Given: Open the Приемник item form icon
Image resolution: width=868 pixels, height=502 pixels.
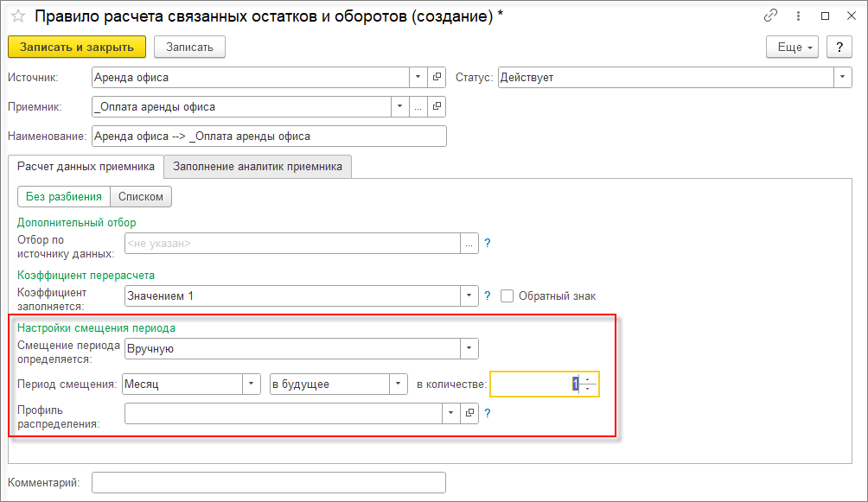Looking at the screenshot, I should click(x=437, y=107).
